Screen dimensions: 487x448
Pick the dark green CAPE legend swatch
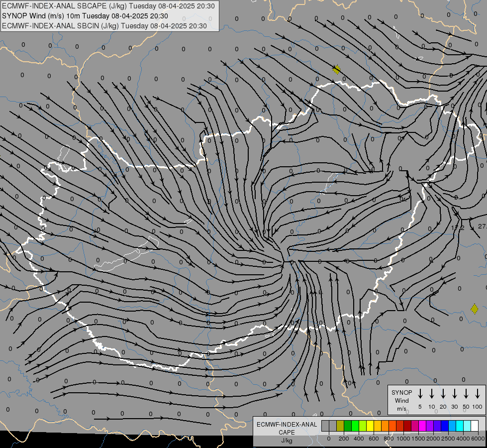point(348,426)
